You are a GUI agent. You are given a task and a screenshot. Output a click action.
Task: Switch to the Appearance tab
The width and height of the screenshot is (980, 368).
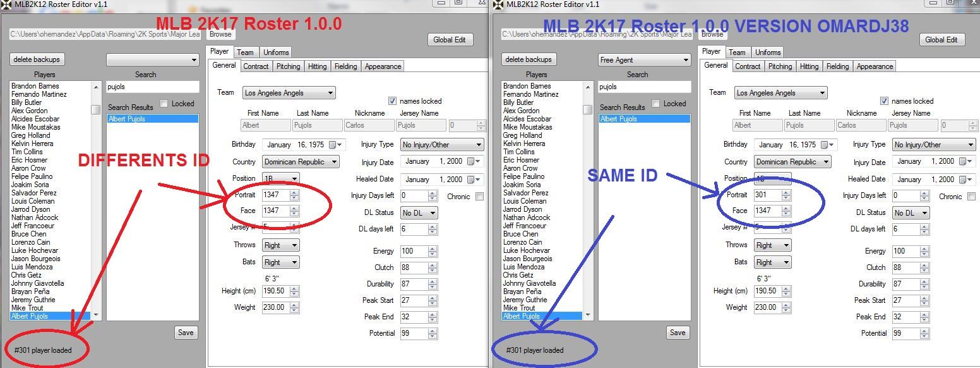(x=383, y=66)
